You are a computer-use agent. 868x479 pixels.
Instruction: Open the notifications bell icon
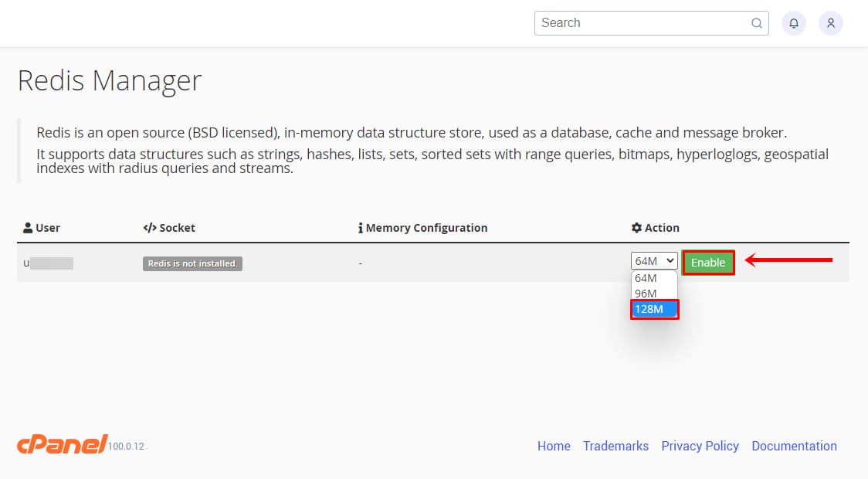click(793, 23)
